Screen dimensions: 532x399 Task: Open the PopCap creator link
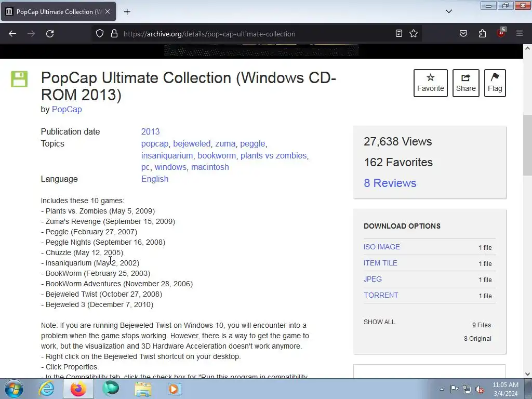tap(67, 109)
